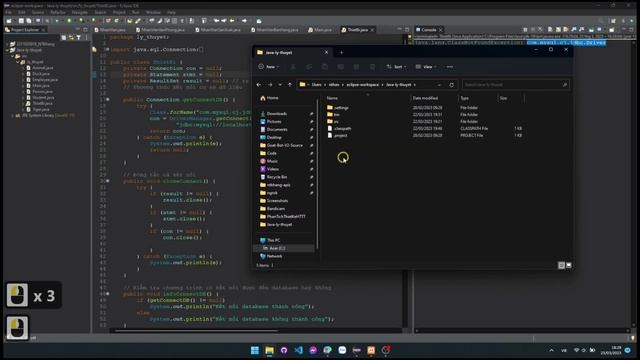Sort files by Type column header
This screenshot has width=640, height=360.
[x=464, y=98]
